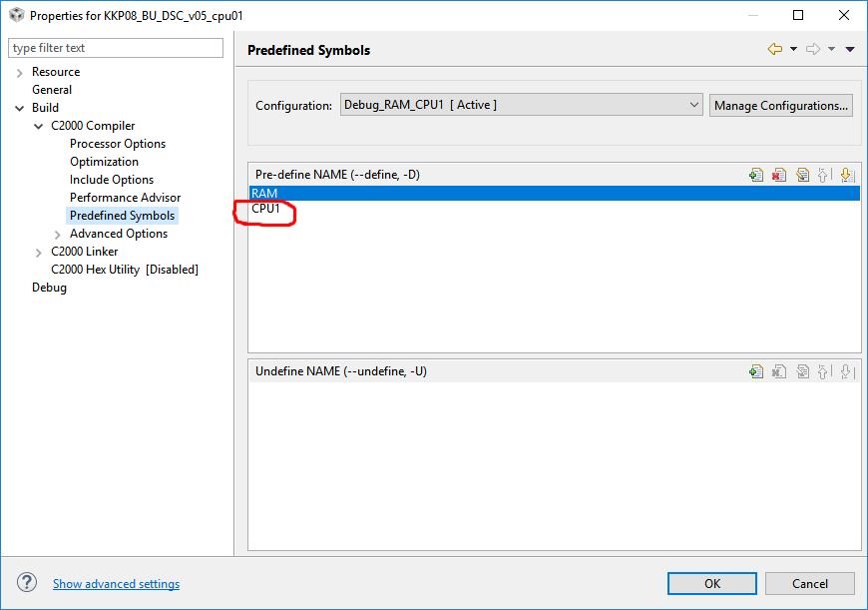The height and width of the screenshot is (610, 868).
Task: Select Predefined Symbols tree item
Action: 122,216
